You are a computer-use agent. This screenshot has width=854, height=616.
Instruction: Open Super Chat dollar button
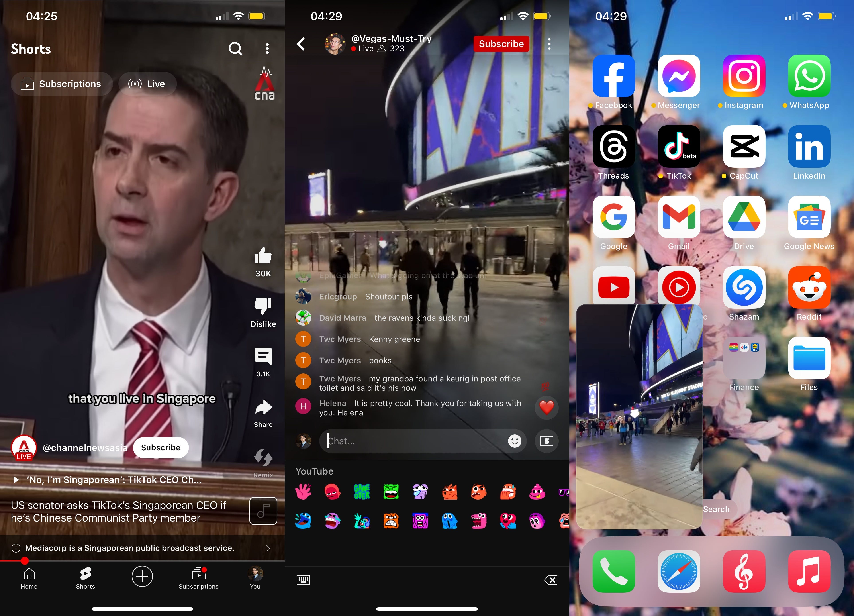[x=547, y=441]
